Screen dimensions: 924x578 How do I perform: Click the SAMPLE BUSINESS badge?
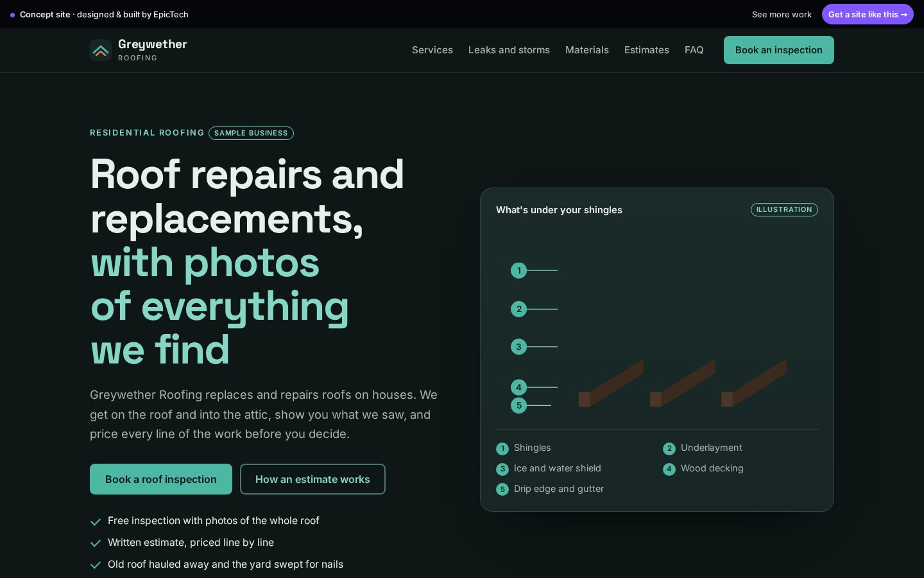tap(251, 133)
